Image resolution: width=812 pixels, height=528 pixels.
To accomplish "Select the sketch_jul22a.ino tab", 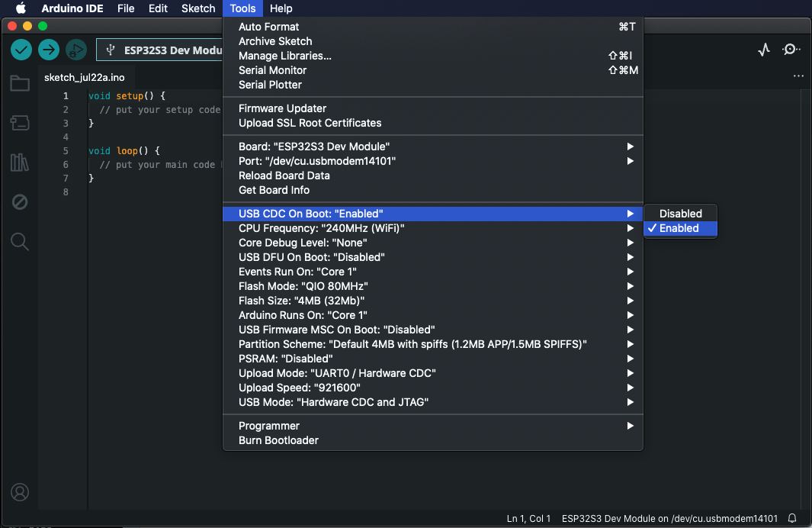I will pos(85,77).
